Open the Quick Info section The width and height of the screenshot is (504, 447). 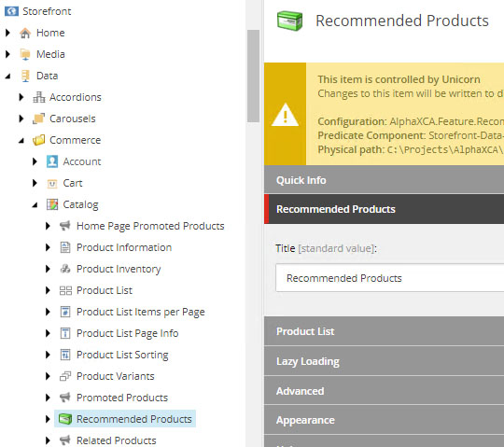[385, 180]
